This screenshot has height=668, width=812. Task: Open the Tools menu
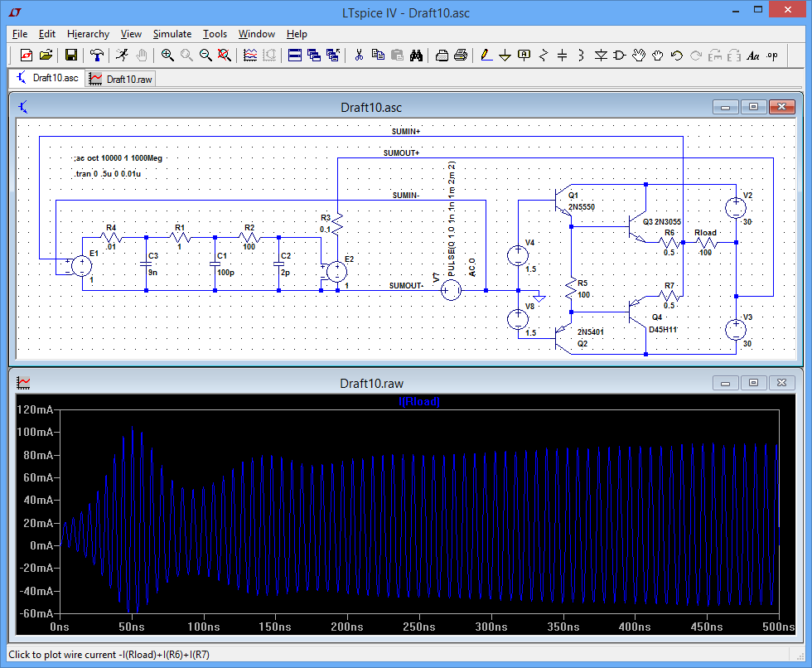coord(215,34)
